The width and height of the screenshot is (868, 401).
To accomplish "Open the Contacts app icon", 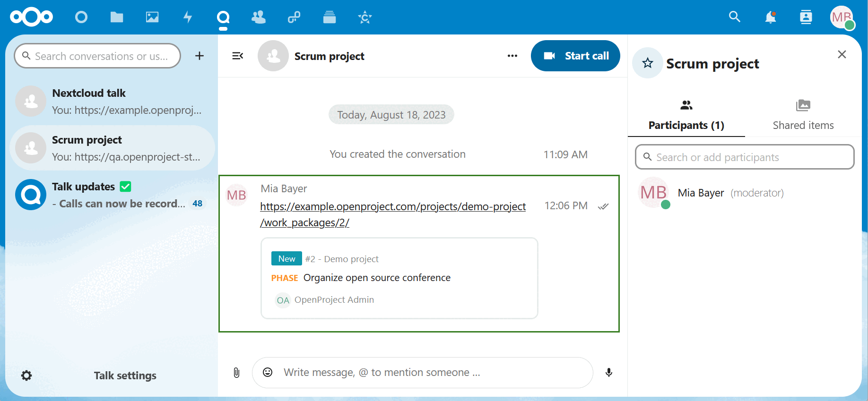I will tap(259, 17).
